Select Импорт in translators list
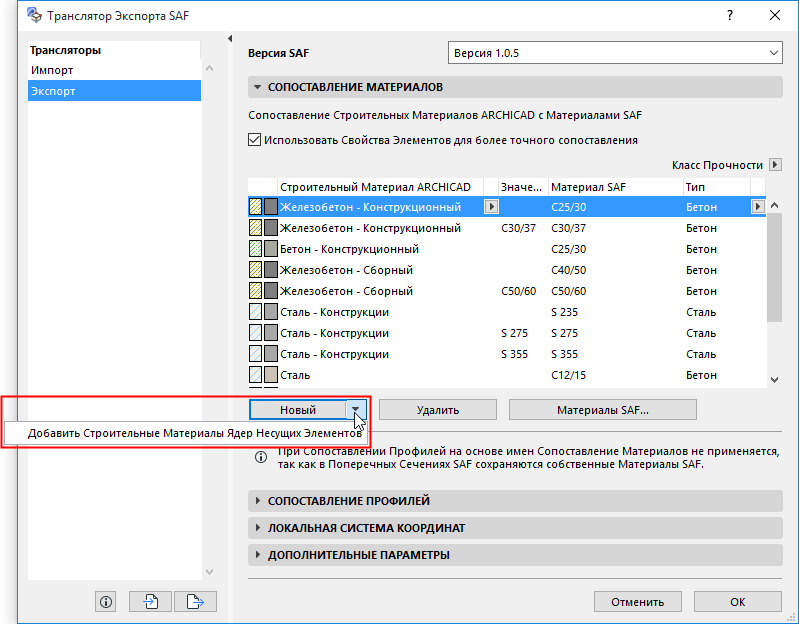799x624 pixels. pyautogui.click(x=114, y=70)
